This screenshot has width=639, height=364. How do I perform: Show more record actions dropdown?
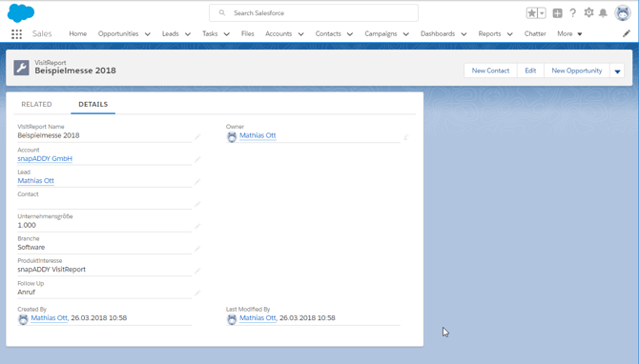[617, 71]
